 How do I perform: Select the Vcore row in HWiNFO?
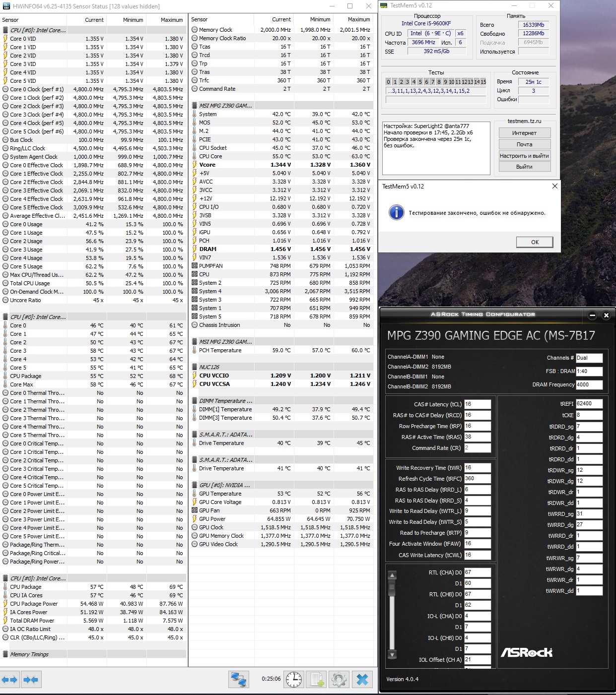pyautogui.click(x=282, y=165)
